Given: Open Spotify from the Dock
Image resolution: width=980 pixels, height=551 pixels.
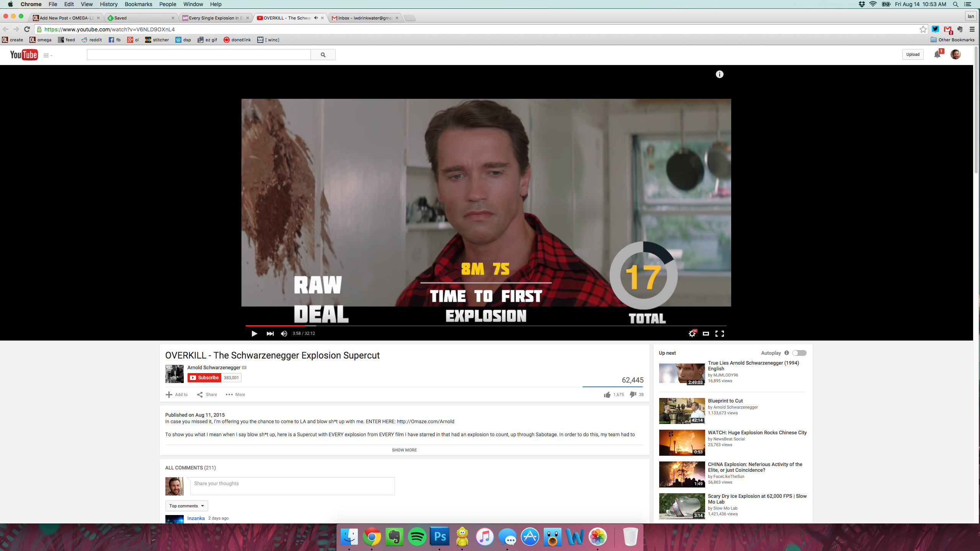Looking at the screenshot, I should 417,536.
